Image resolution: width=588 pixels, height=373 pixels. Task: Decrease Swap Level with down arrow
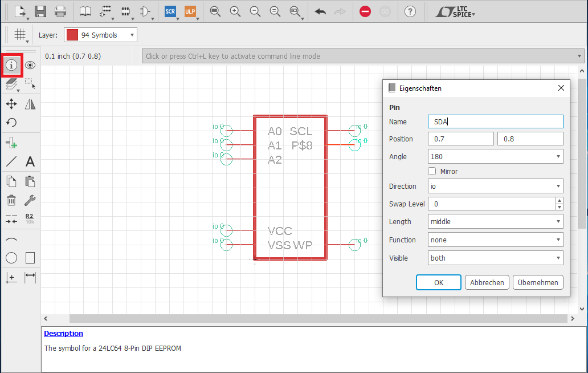point(559,207)
